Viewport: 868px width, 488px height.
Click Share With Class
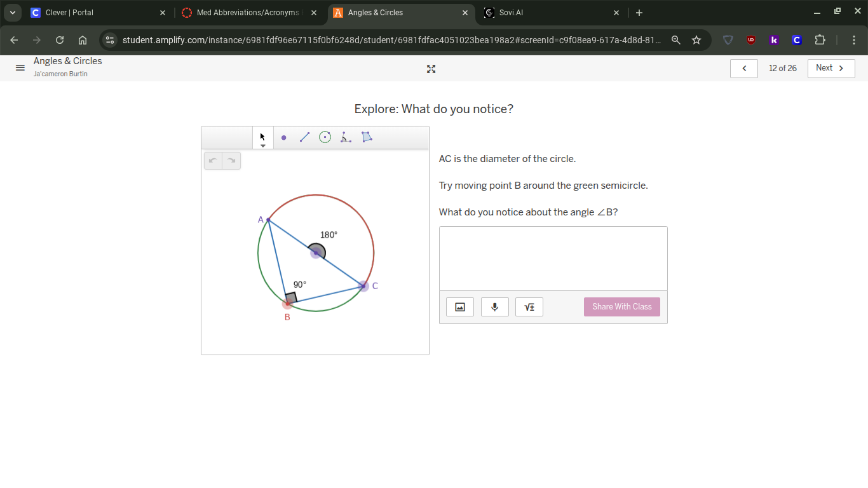621,306
